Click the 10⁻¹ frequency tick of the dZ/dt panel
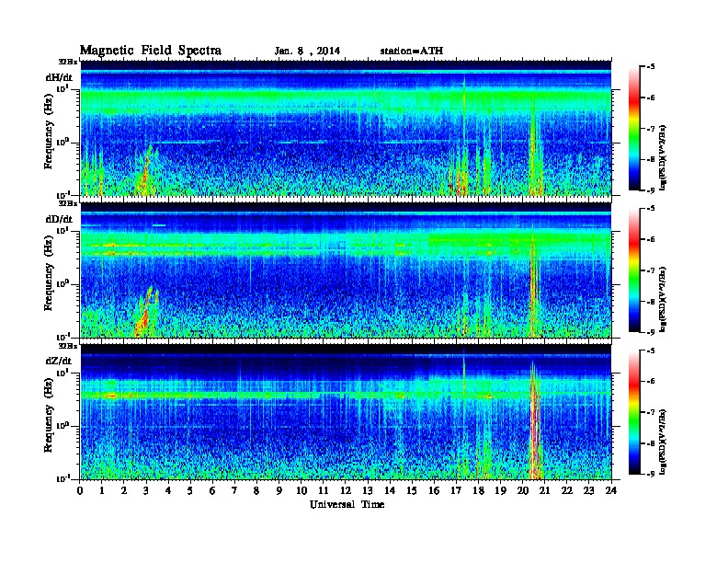Screen dimensions: 728x563 pos(62,478)
